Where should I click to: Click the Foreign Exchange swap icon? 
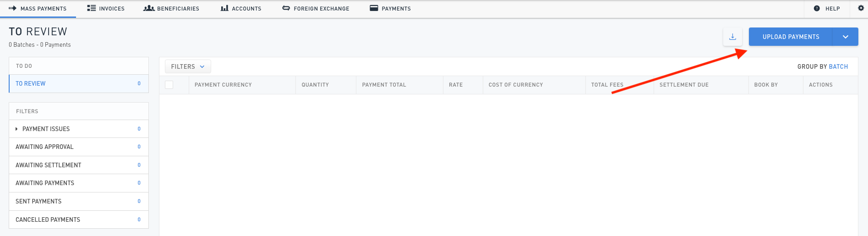[286, 8]
